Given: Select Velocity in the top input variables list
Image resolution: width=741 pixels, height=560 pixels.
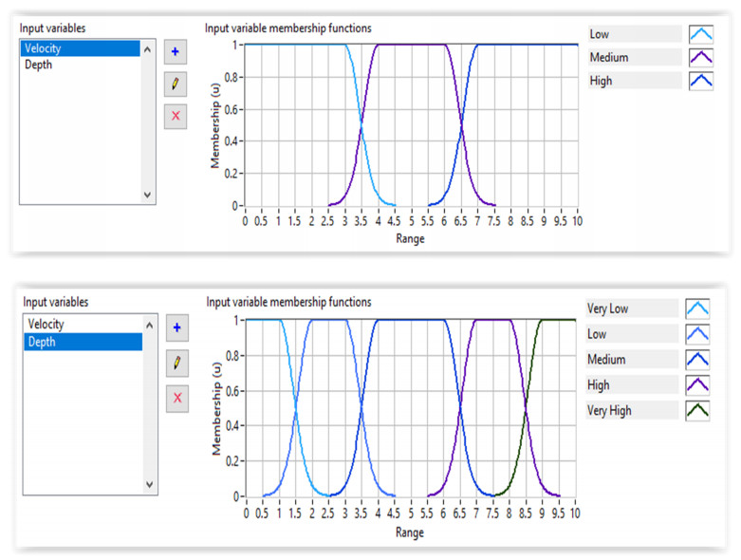Looking at the screenshot, I should 80,47.
